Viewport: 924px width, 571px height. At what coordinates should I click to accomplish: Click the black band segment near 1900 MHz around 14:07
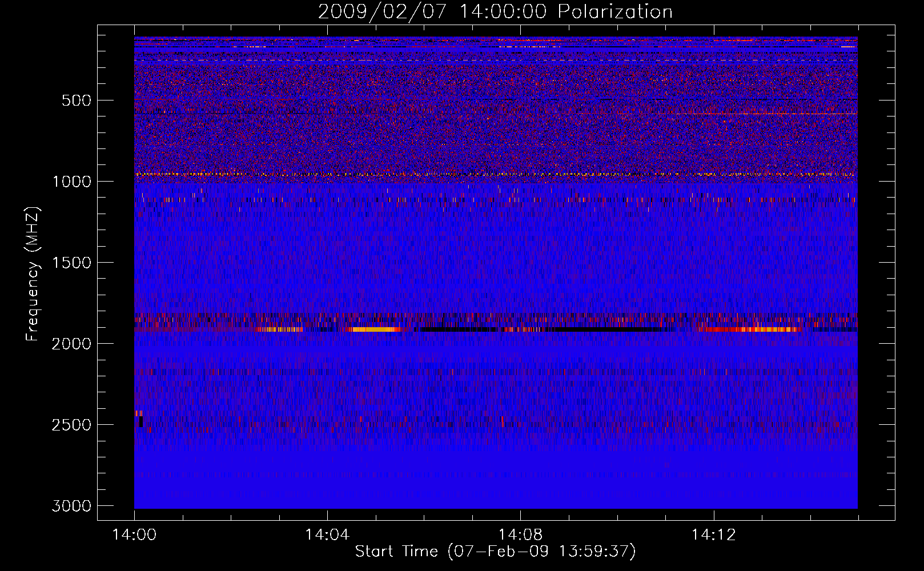tap(457, 329)
